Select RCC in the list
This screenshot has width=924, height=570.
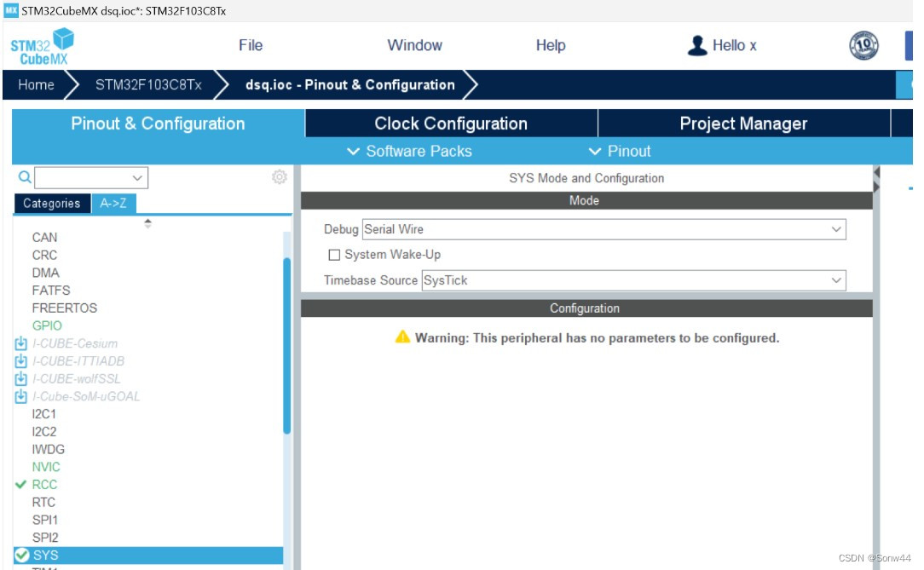tap(45, 485)
